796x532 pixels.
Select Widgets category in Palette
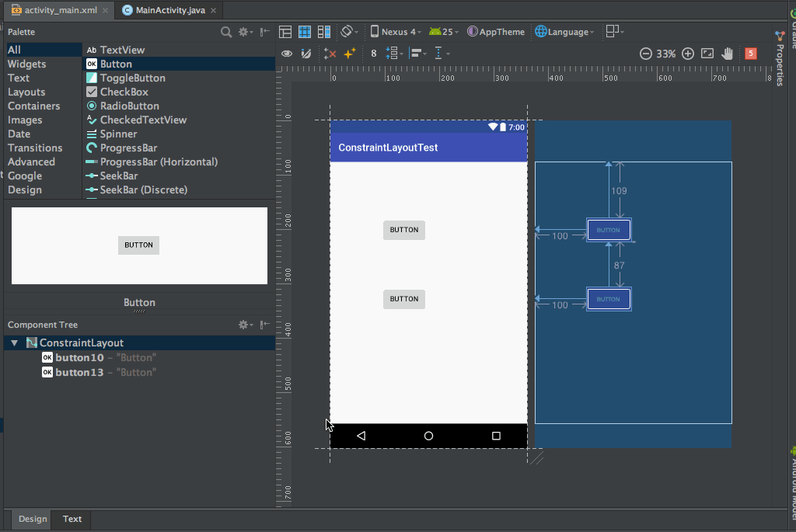(26, 64)
